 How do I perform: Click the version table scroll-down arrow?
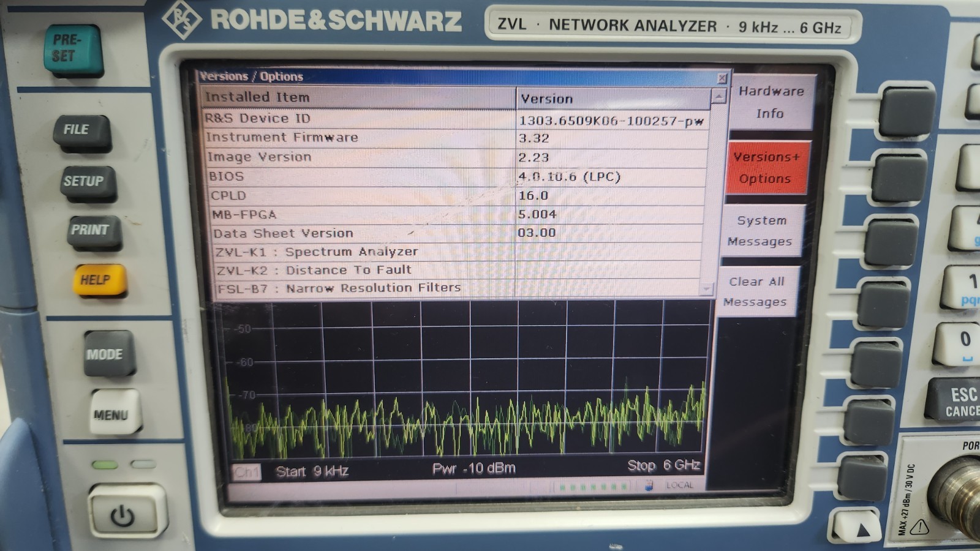707,288
